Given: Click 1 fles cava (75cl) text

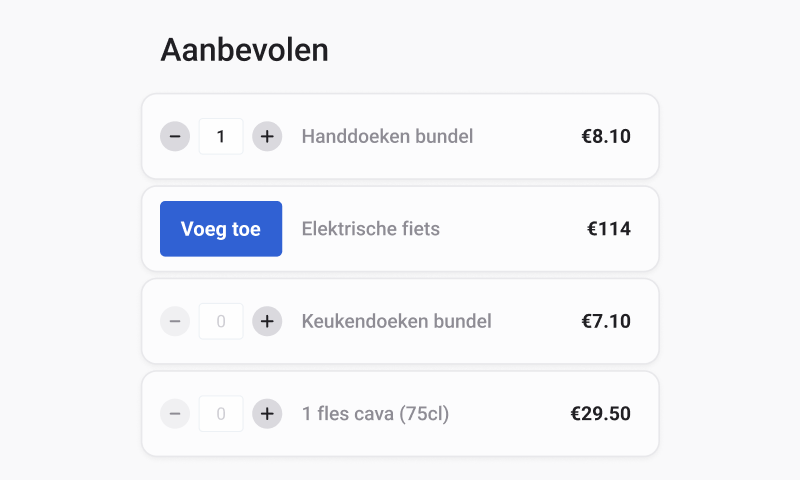Looking at the screenshot, I should coord(375,413).
